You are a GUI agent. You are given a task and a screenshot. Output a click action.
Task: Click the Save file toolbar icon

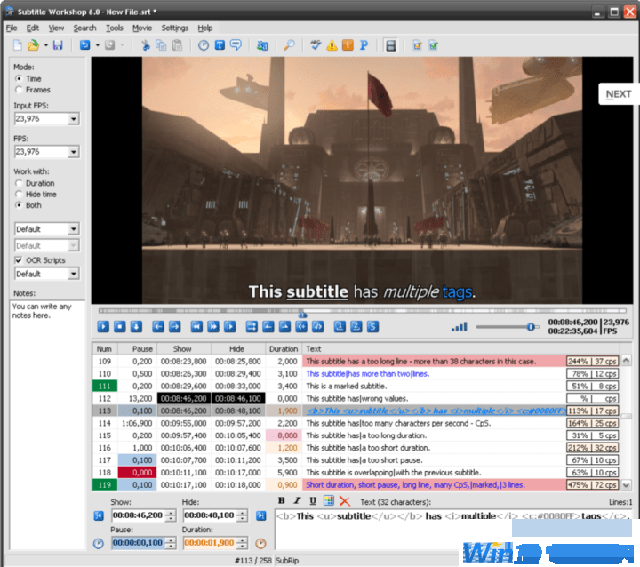(57, 46)
